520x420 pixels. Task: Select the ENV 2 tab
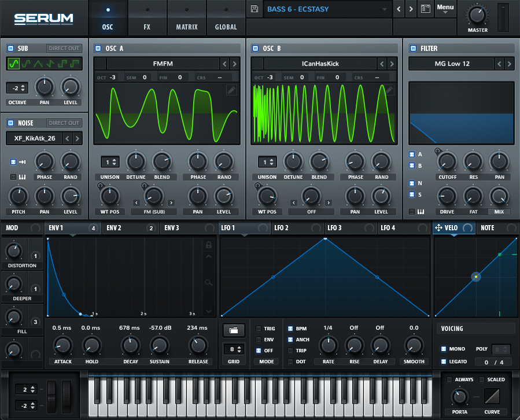pyautogui.click(x=130, y=228)
